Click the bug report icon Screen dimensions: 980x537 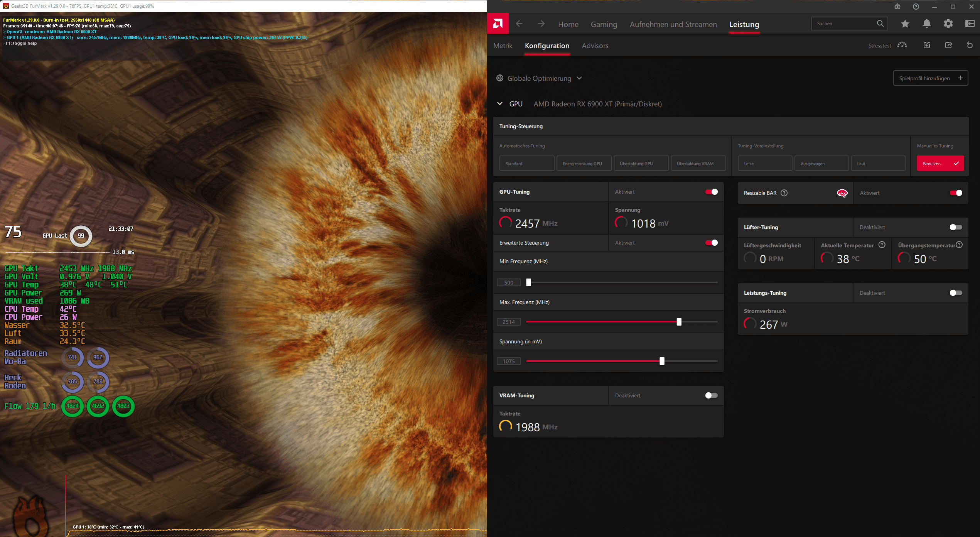pyautogui.click(x=897, y=7)
